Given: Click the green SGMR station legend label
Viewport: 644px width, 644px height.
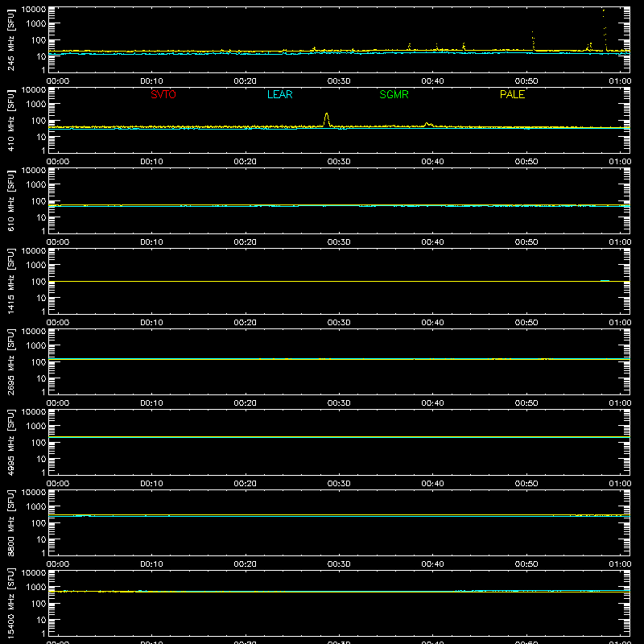Looking at the screenshot, I should click(394, 94).
